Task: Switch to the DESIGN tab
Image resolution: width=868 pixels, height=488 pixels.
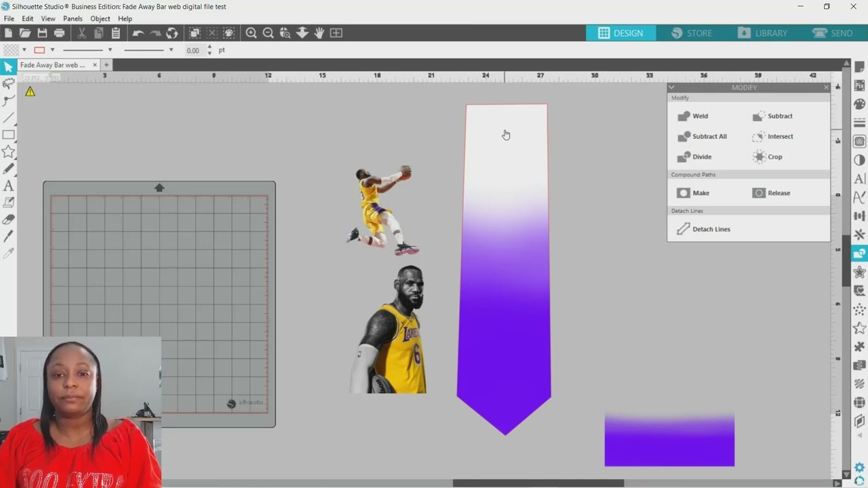Action: point(620,33)
